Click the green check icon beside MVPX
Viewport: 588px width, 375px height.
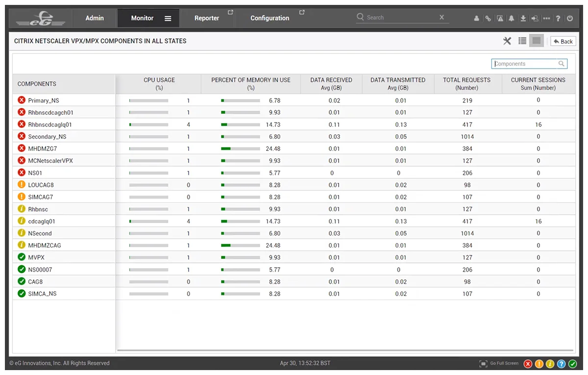[x=22, y=257]
